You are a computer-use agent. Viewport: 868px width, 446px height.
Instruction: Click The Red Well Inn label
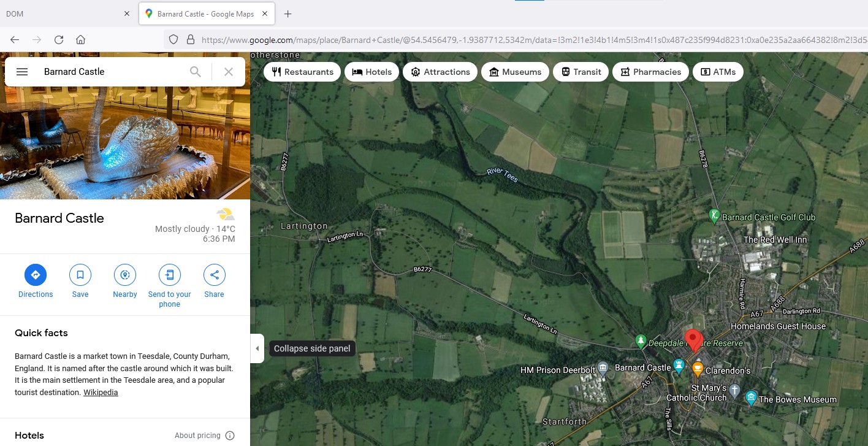pyautogui.click(x=775, y=240)
